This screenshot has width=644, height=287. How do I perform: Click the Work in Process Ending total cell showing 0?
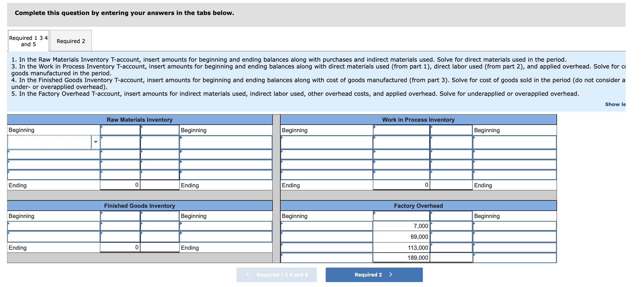(401, 185)
